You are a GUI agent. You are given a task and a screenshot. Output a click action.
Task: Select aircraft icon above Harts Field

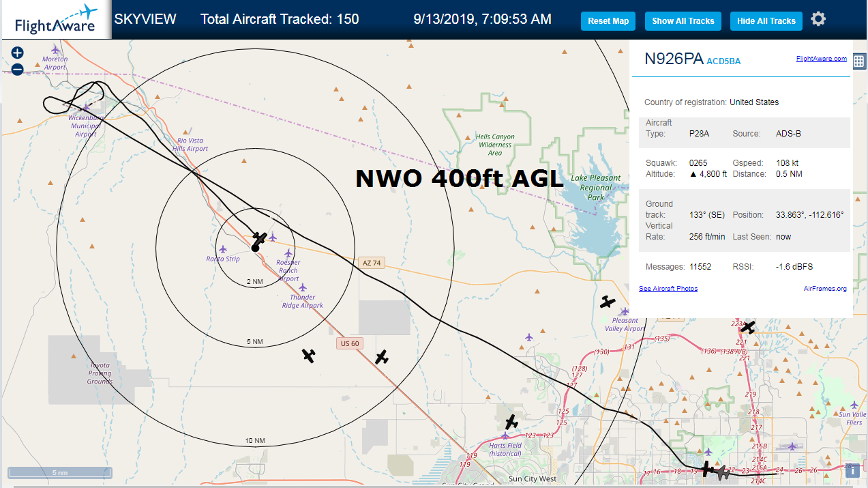511,422
